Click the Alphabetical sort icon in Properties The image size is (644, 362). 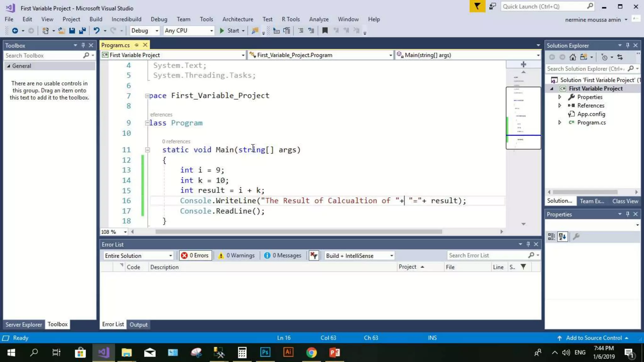(x=562, y=237)
